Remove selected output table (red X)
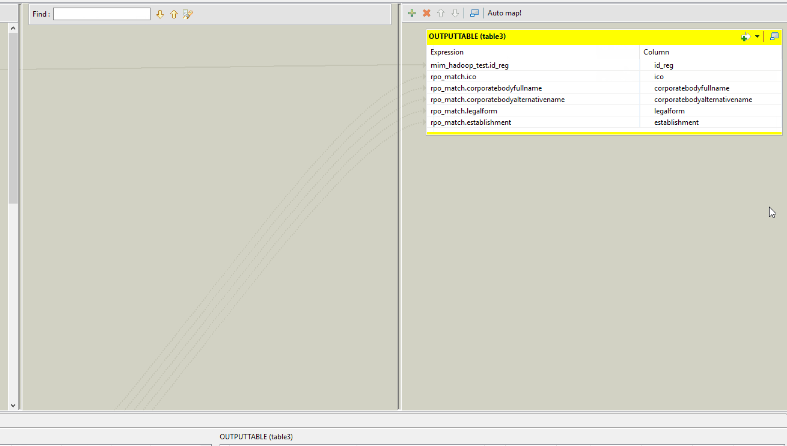The height and width of the screenshot is (446, 787). click(x=427, y=13)
